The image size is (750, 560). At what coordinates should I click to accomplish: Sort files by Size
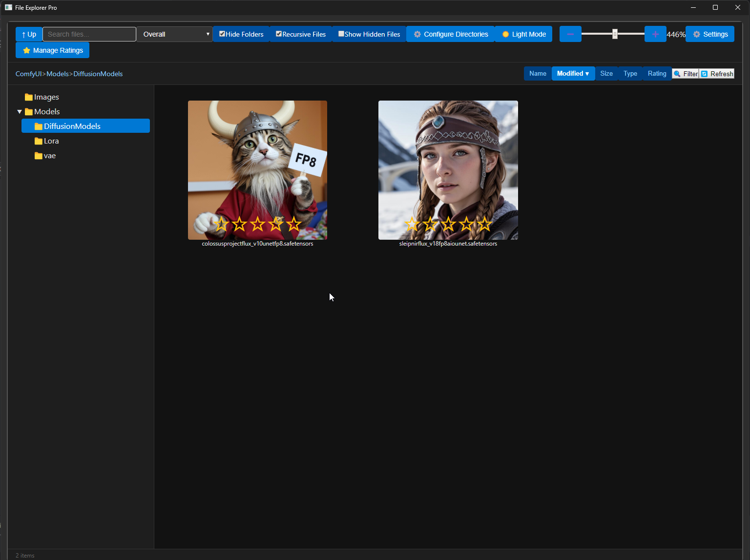click(x=606, y=74)
